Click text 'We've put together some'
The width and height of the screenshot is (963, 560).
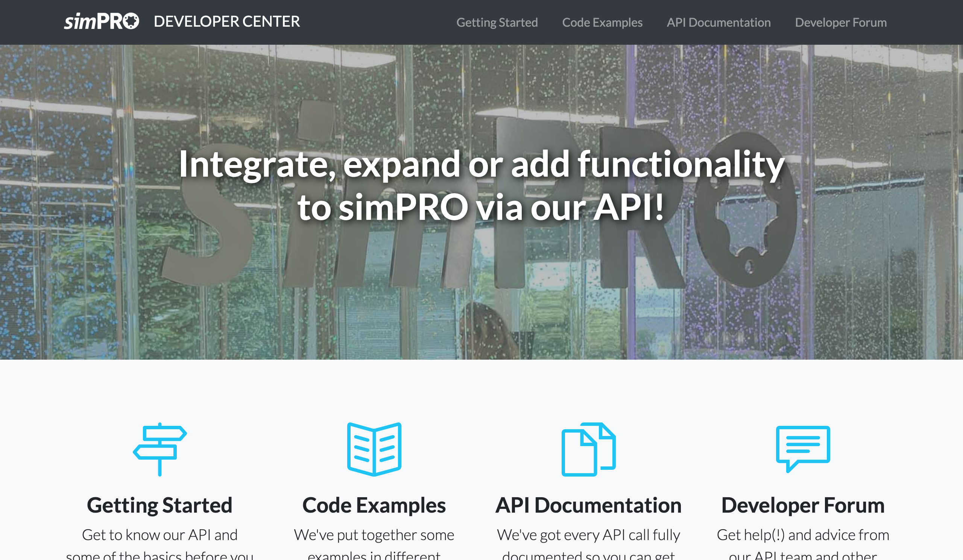click(374, 535)
